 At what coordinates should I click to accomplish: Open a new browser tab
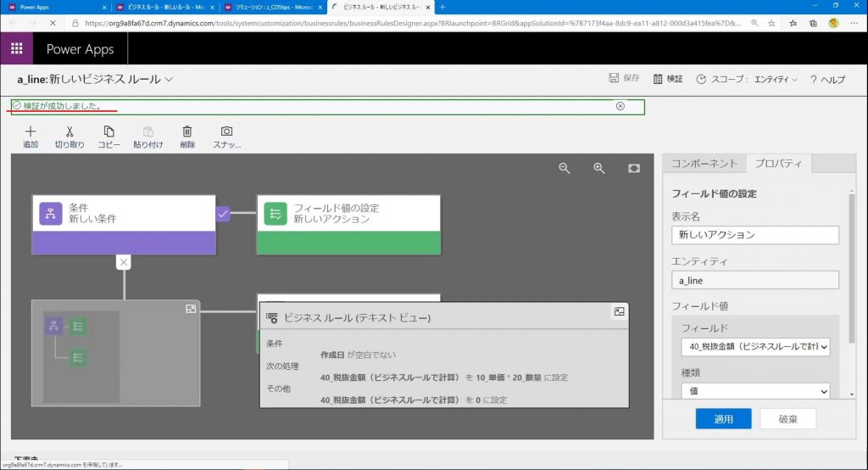[442, 7]
